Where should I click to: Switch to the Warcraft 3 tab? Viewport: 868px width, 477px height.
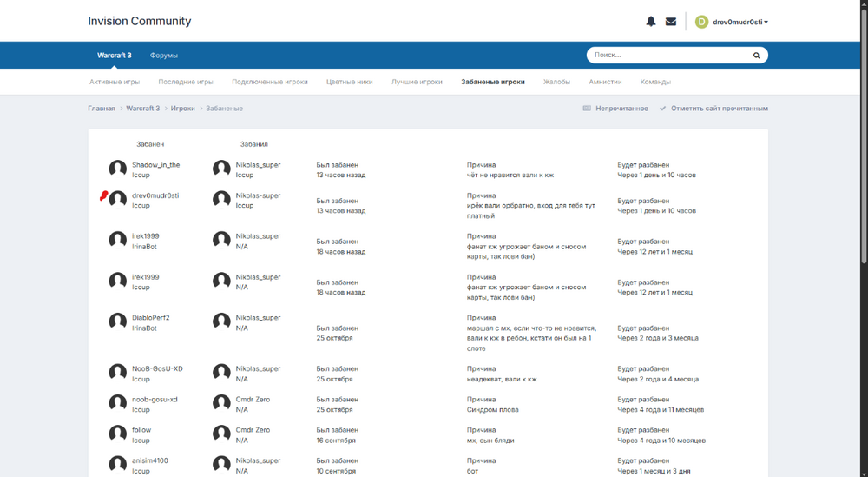114,56
